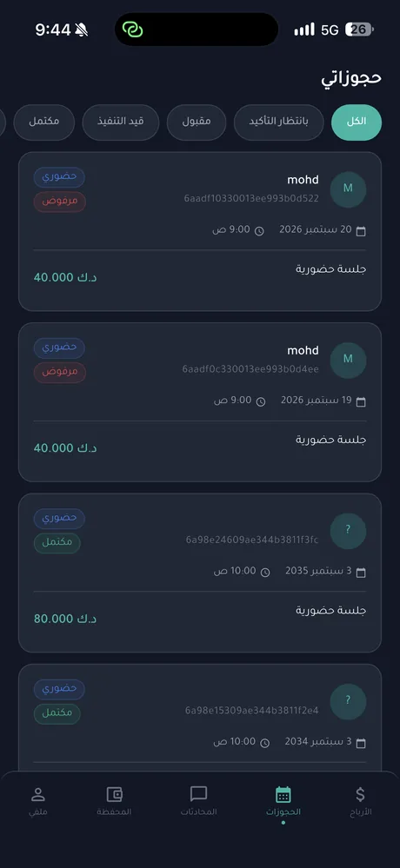Tap مرفوض badge on first mohd booking
The width and height of the screenshot is (400, 868).
click(60, 202)
